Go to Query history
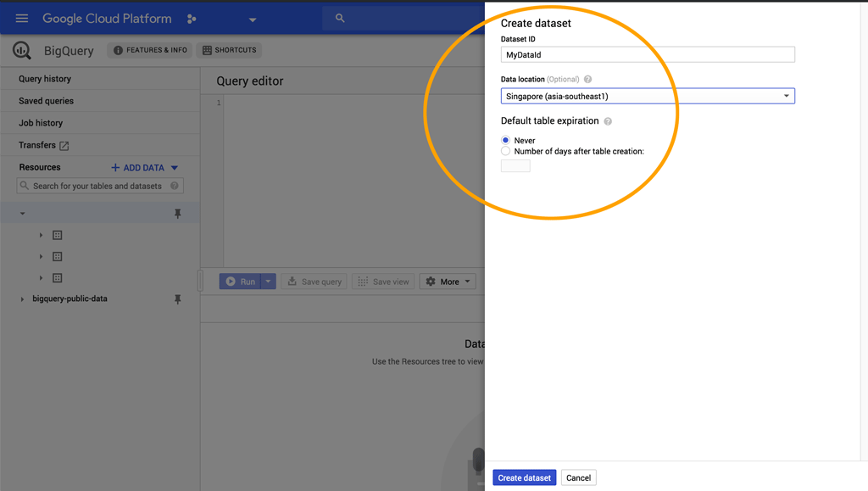Viewport: 868px width, 491px height. click(x=45, y=79)
